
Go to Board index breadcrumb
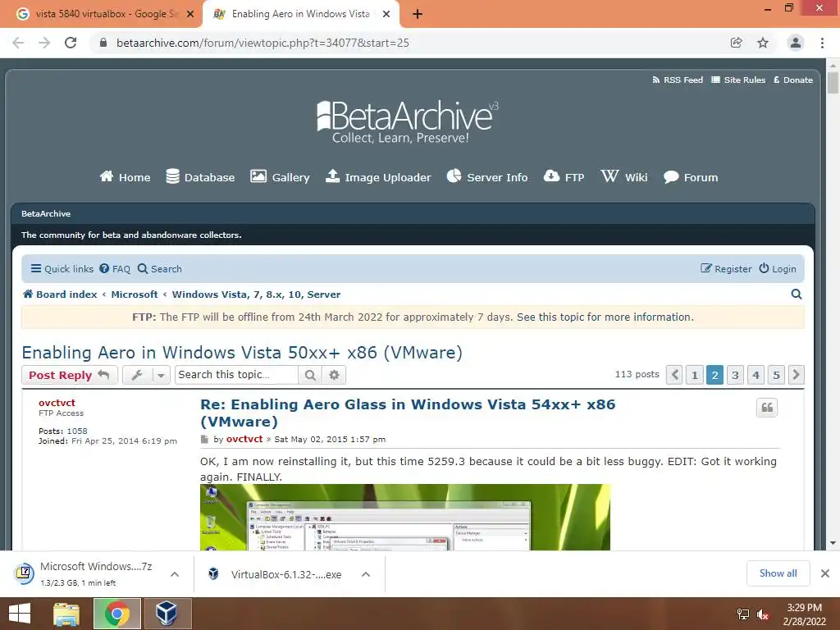tap(60, 294)
